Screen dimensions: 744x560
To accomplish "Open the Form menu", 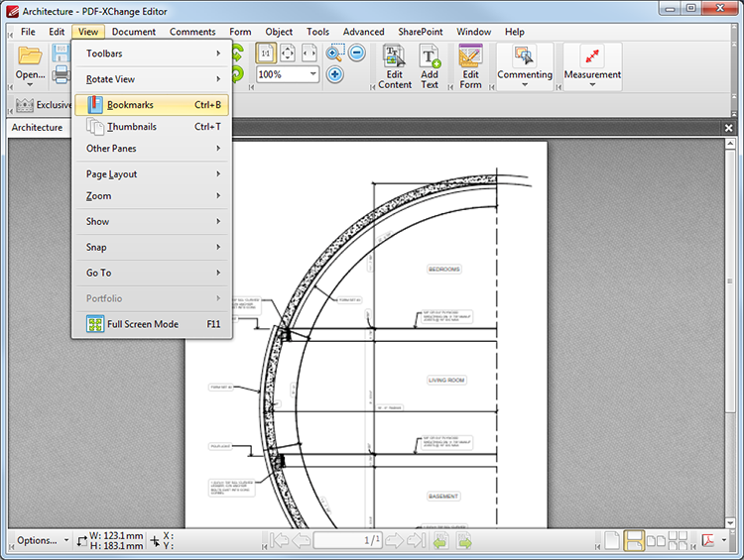I will click(x=240, y=32).
